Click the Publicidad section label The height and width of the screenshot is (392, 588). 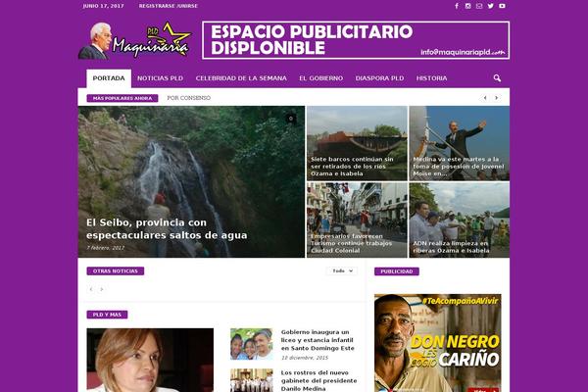click(396, 271)
